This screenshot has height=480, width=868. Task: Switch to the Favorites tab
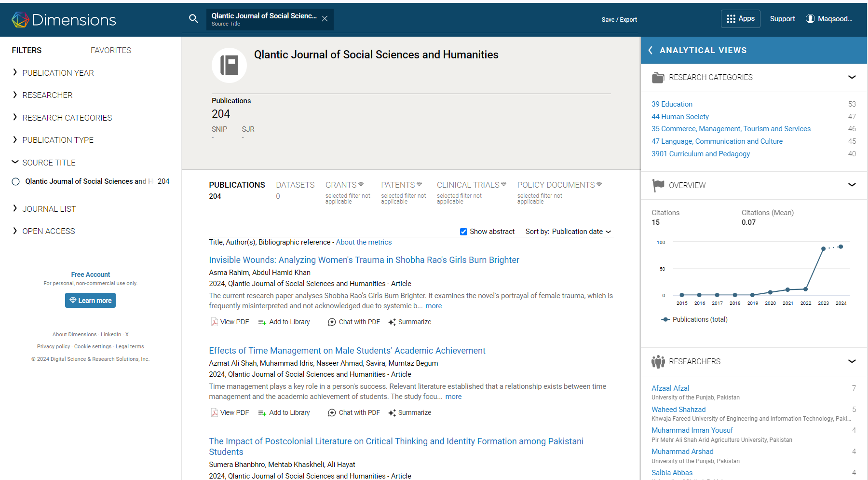click(x=110, y=50)
